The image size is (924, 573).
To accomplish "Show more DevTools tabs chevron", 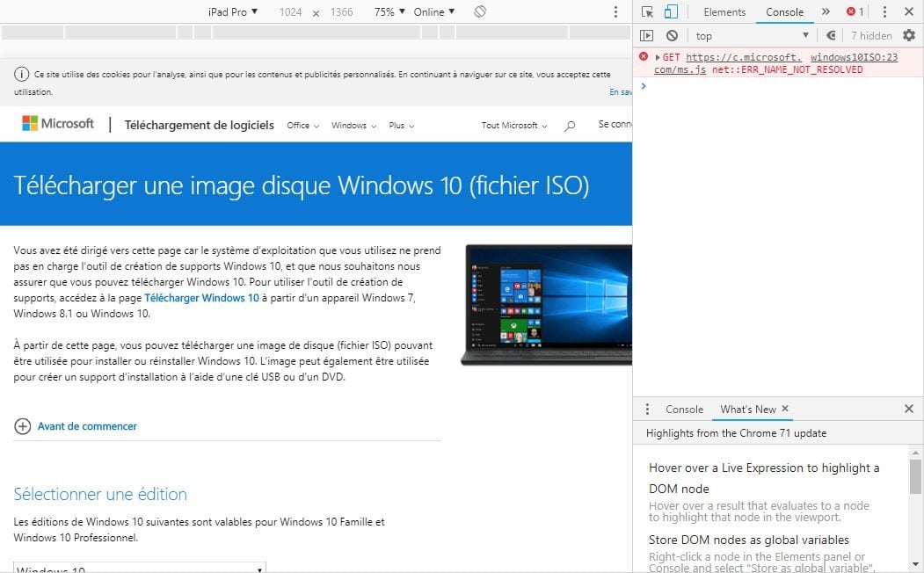I will (825, 11).
